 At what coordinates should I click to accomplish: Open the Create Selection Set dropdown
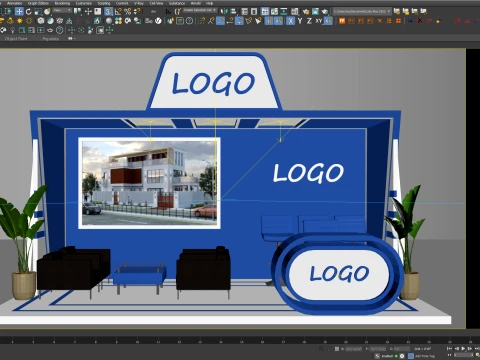200,10
